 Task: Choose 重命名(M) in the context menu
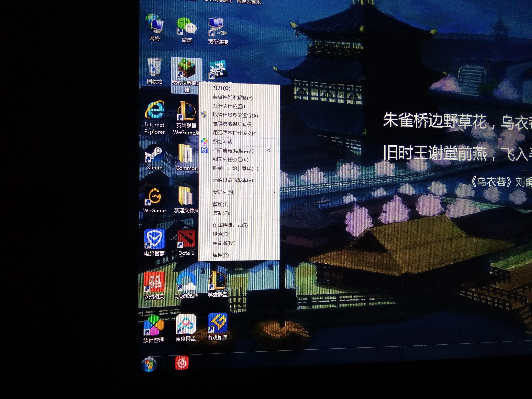(239, 243)
